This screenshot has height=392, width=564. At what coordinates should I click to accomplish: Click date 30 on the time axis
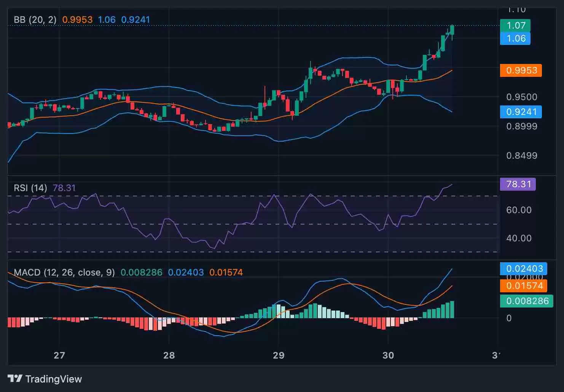pyautogui.click(x=388, y=355)
